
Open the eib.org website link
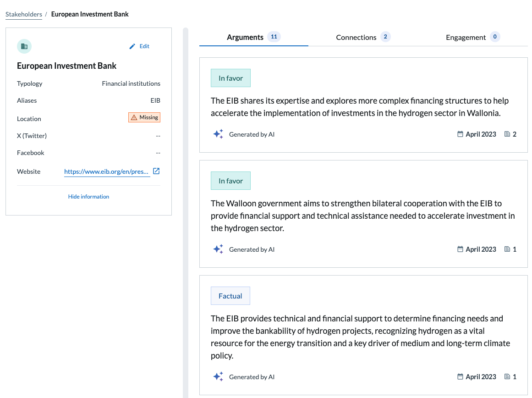(x=106, y=171)
